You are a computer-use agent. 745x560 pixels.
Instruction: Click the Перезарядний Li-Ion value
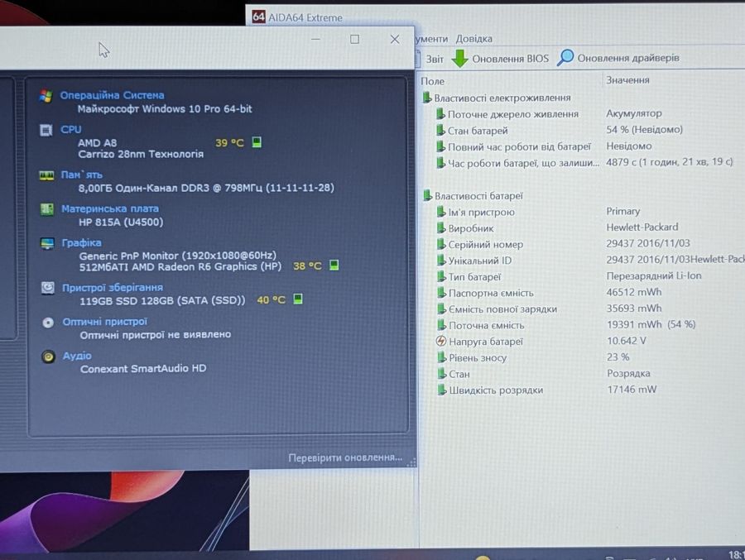(x=654, y=276)
